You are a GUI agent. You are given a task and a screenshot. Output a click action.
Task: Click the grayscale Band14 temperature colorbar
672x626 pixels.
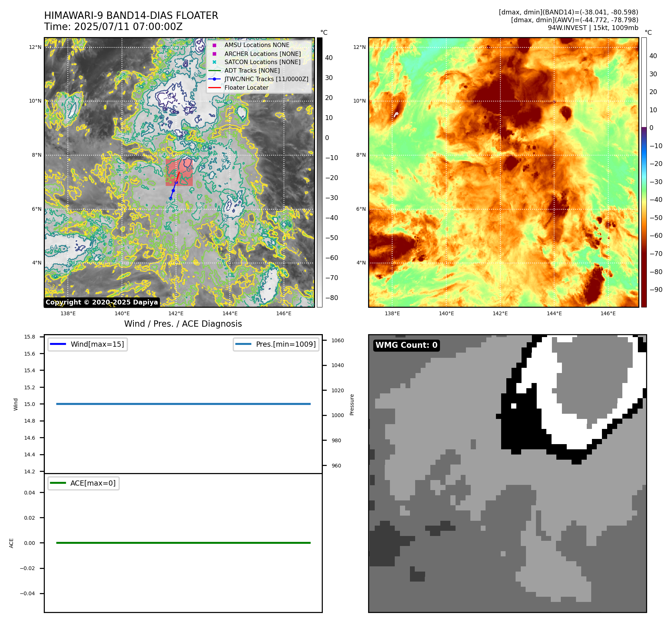click(320, 172)
